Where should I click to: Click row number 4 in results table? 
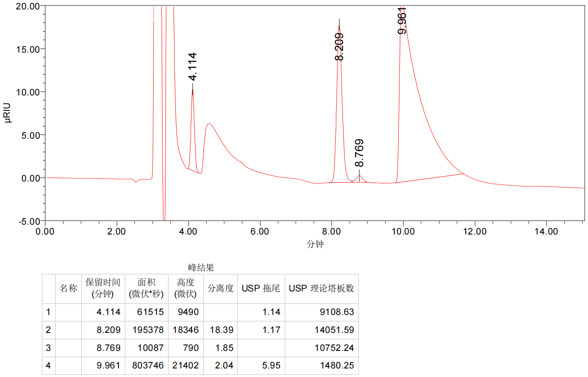pos(48,365)
